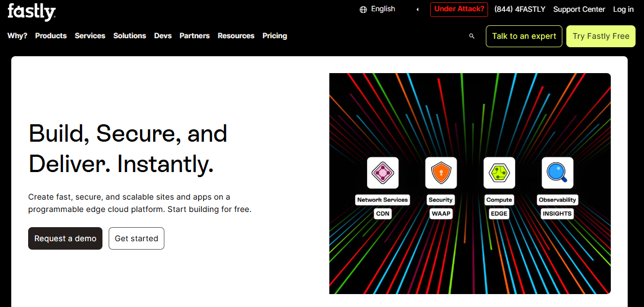Click the Observability label
Image resolution: width=644 pixels, height=307 pixels.
(557, 200)
